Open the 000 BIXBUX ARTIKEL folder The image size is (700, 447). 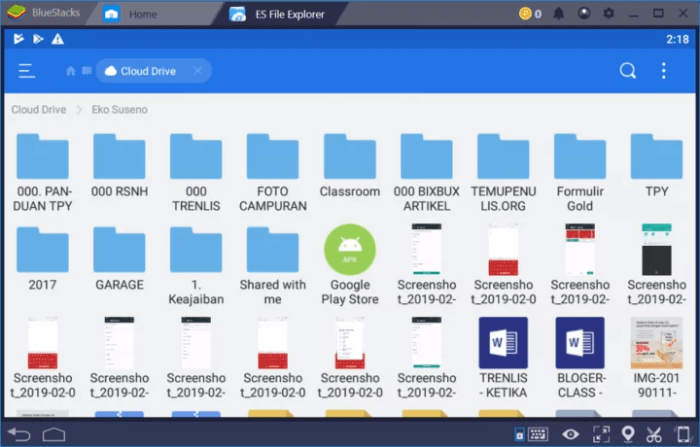point(426,172)
